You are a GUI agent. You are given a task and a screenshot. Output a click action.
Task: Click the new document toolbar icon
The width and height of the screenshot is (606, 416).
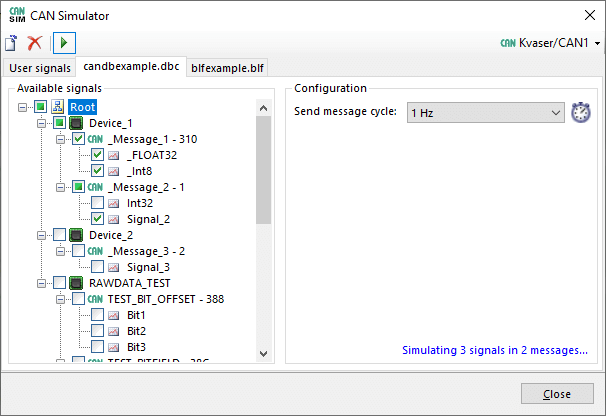12,43
